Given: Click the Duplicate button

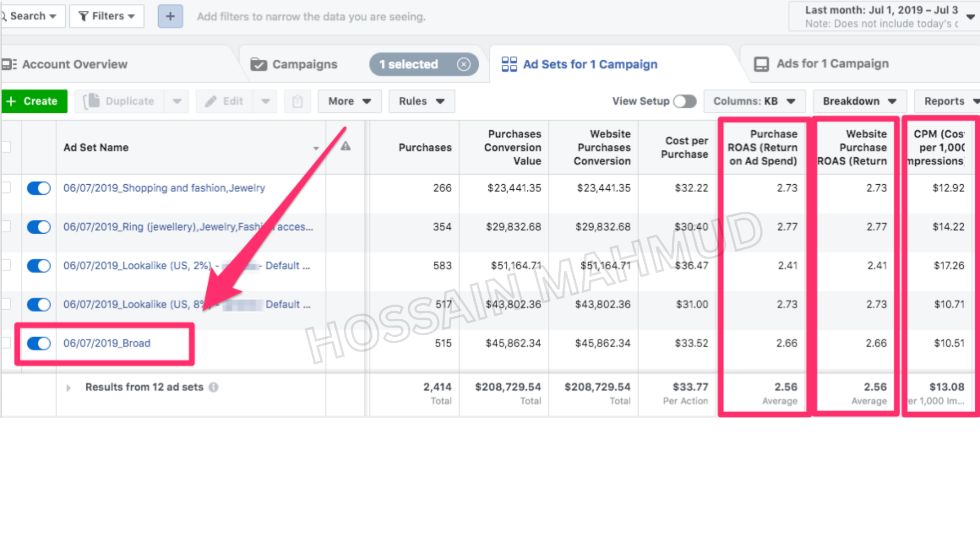Looking at the screenshot, I should (x=120, y=102).
